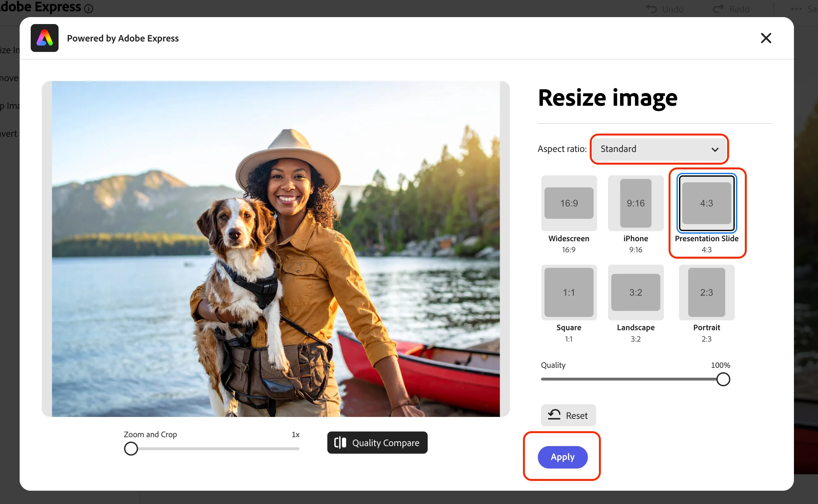Click the "Powered by Adobe Express" text
The image size is (818, 504).
123,38
